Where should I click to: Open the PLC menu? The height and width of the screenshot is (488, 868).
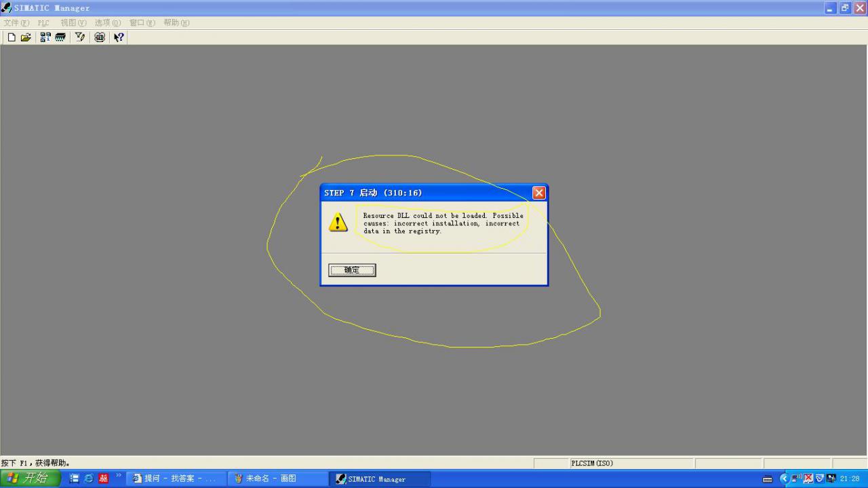pos(43,22)
